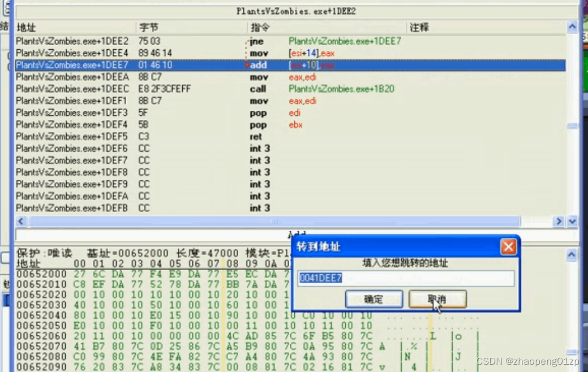Click the 长度=47000 info text

207,253
